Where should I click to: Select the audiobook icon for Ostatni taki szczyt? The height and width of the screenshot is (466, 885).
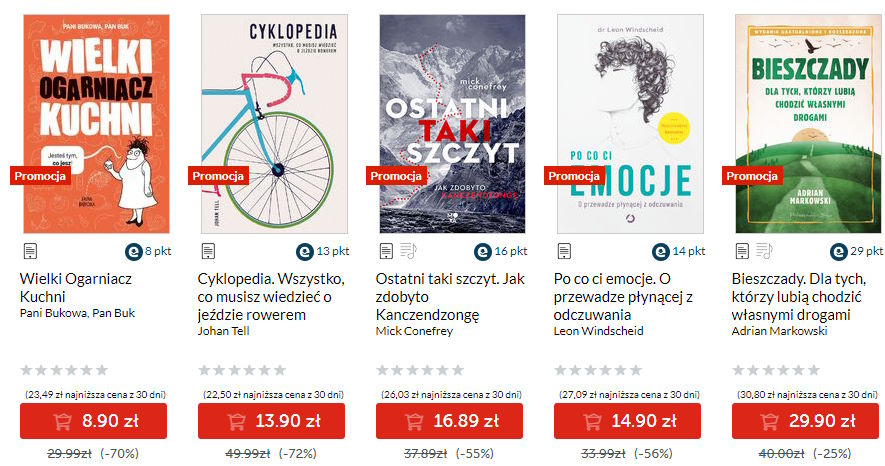tap(407, 250)
